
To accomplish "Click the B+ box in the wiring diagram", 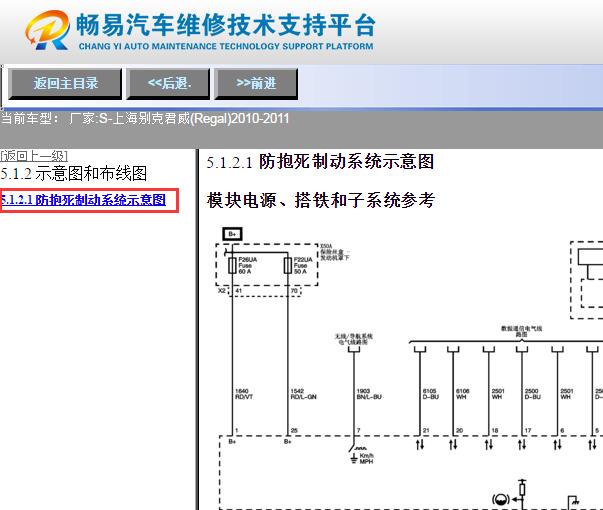I will [x=232, y=234].
